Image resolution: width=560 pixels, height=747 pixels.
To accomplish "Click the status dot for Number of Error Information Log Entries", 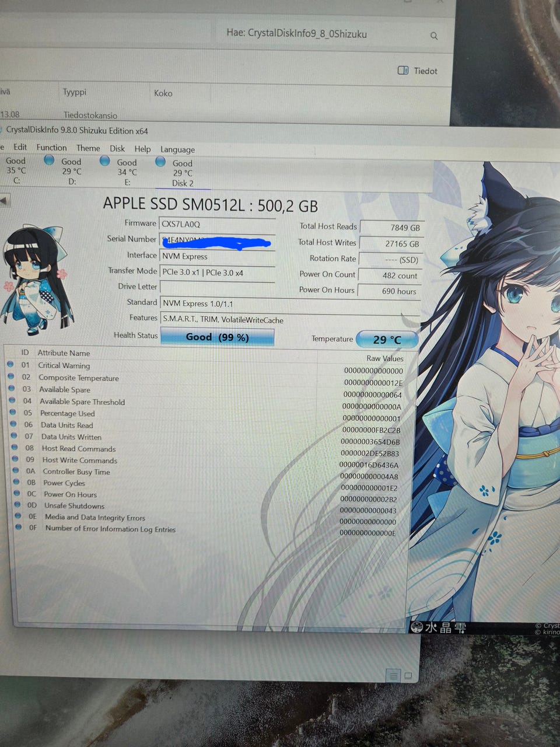I will click(19, 527).
